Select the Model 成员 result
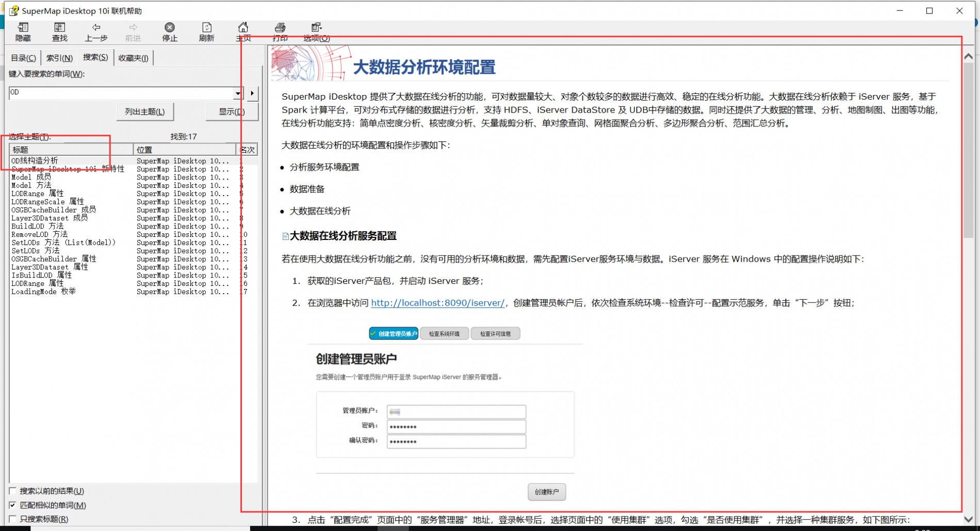980x531 pixels. 31,178
